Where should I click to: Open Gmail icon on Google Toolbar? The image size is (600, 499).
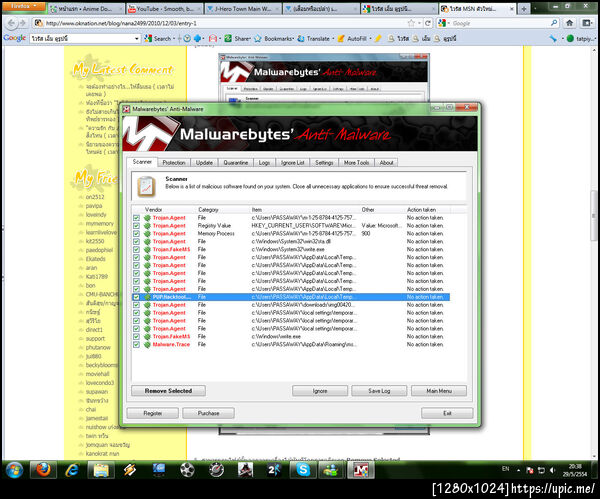(213, 38)
